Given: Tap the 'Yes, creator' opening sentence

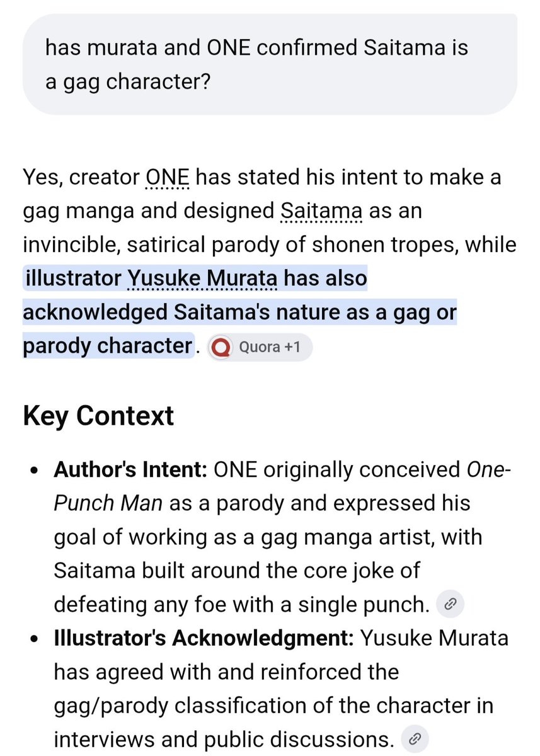Looking at the screenshot, I should click(80, 178).
